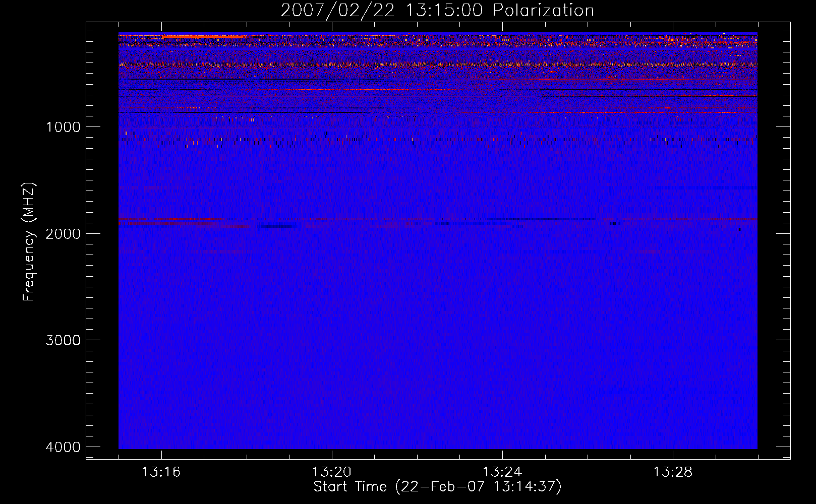The height and width of the screenshot is (504, 816).
Task: Click the 13:24 time tick label
Action: click(x=502, y=472)
